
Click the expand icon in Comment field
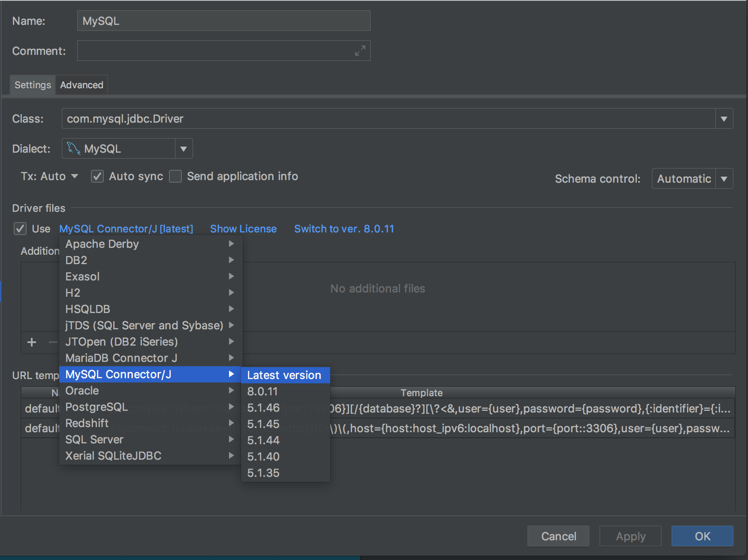(x=360, y=51)
